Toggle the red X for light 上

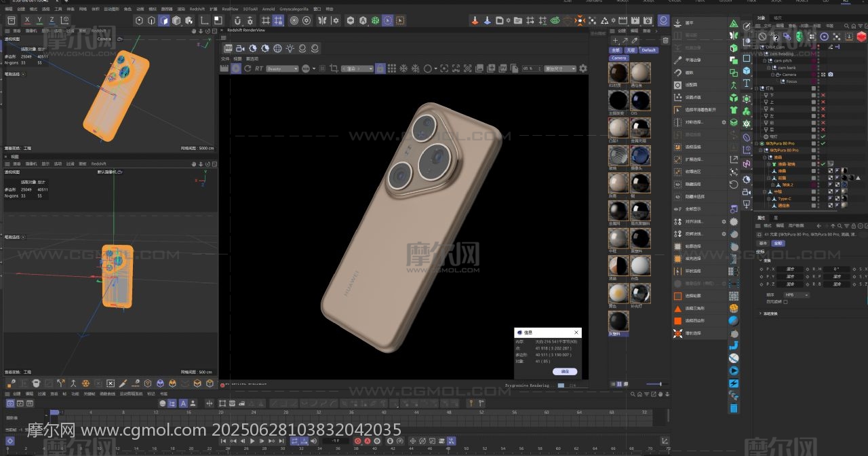pos(823,102)
